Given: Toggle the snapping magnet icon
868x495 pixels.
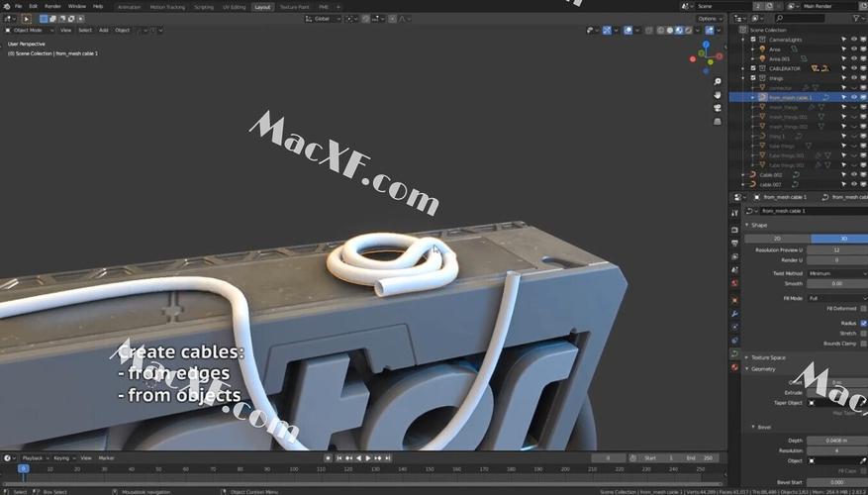Looking at the screenshot, I should [x=366, y=19].
